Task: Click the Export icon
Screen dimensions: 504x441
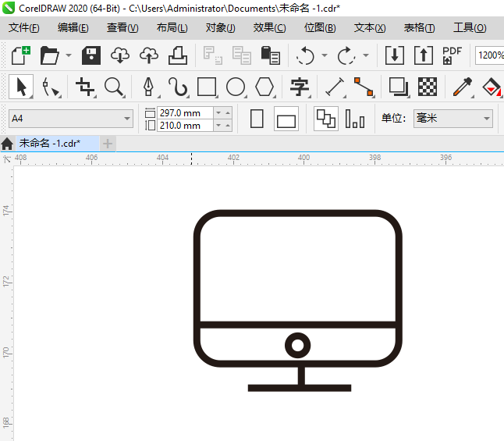Action: (x=424, y=55)
